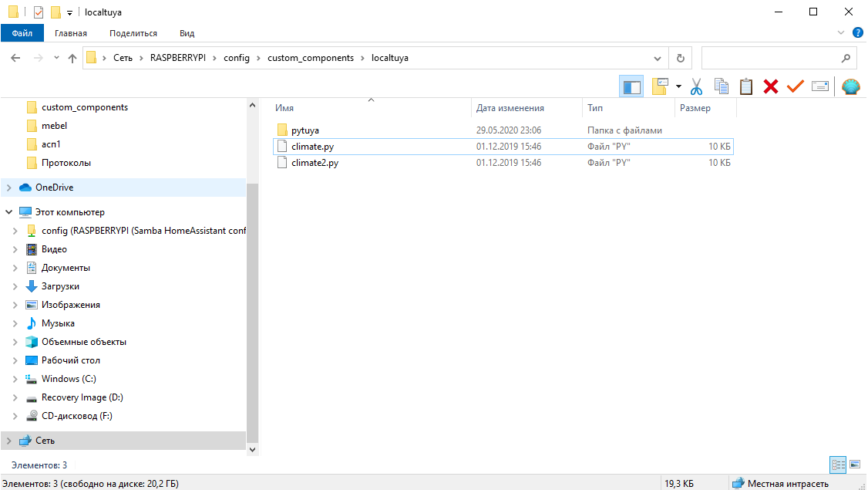
Task: Click Сеть in the address breadcrumb
Action: pyautogui.click(x=123, y=58)
